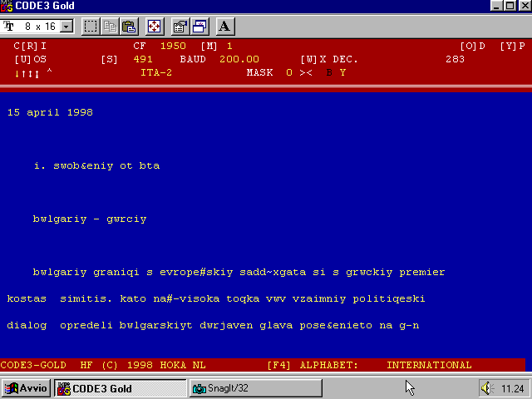Select the C[R]I menu option
The height and width of the screenshot is (399, 532).
point(30,46)
